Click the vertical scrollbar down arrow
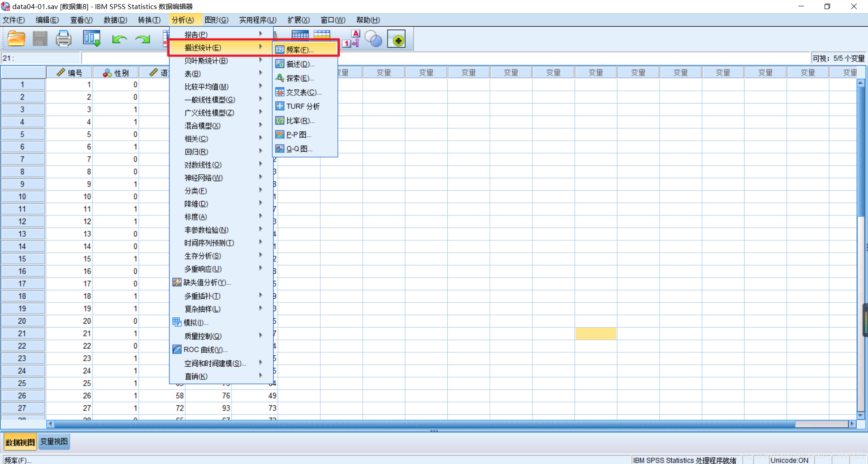Image resolution: width=868 pixels, height=464 pixels. pyautogui.click(x=861, y=415)
